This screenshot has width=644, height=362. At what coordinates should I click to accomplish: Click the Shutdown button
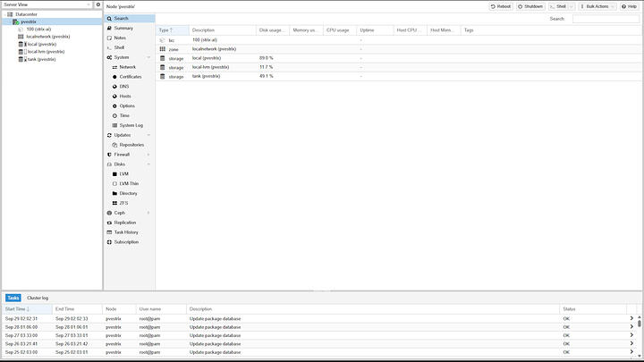click(530, 6)
